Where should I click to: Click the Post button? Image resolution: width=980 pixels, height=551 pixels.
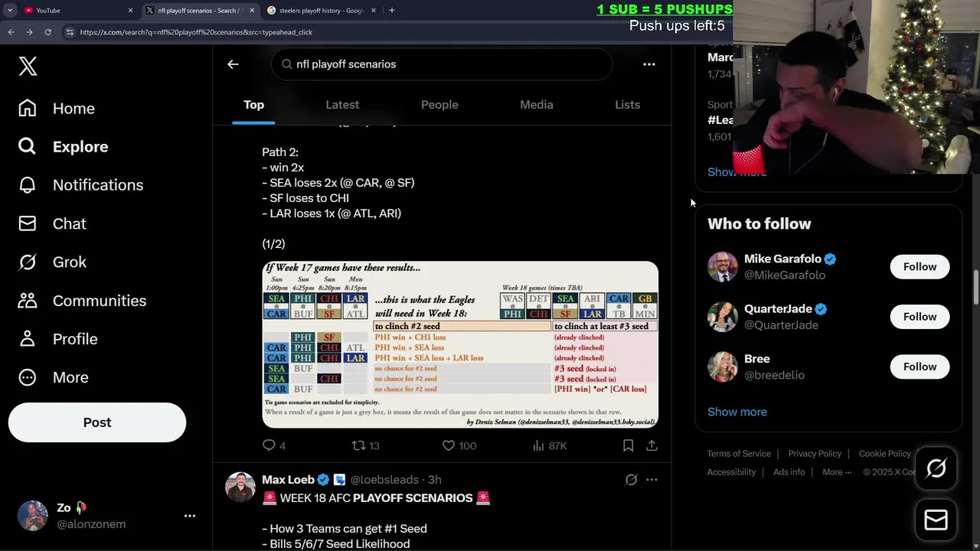coord(97,422)
